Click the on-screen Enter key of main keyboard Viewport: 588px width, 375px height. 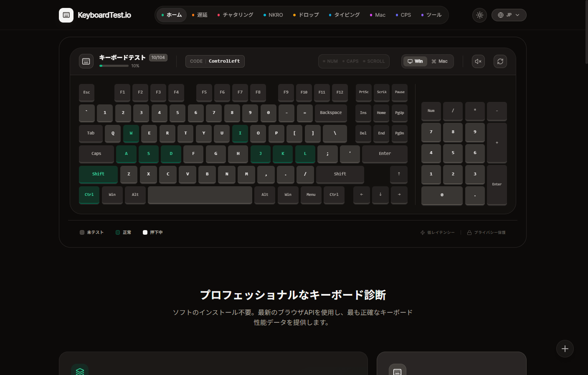[385, 154]
